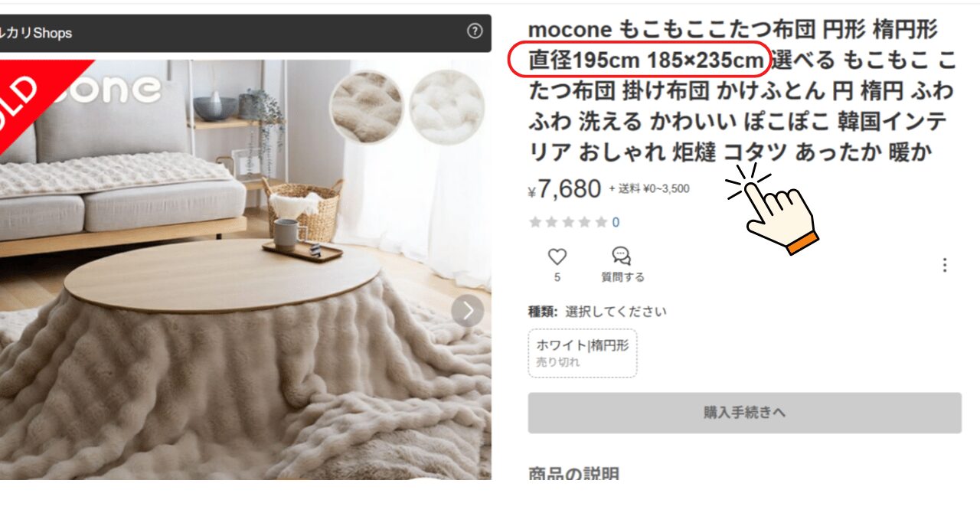Click the メルカリShops header bar label

pos(37,33)
